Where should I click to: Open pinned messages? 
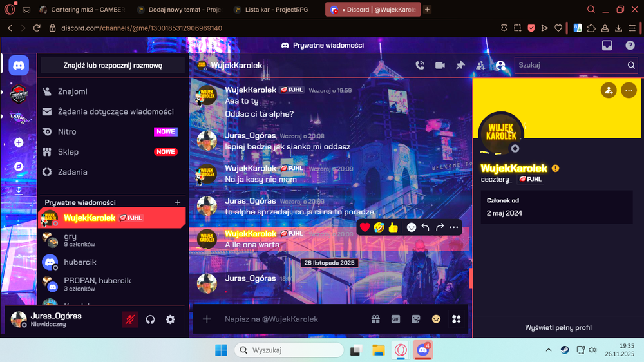[460, 65]
